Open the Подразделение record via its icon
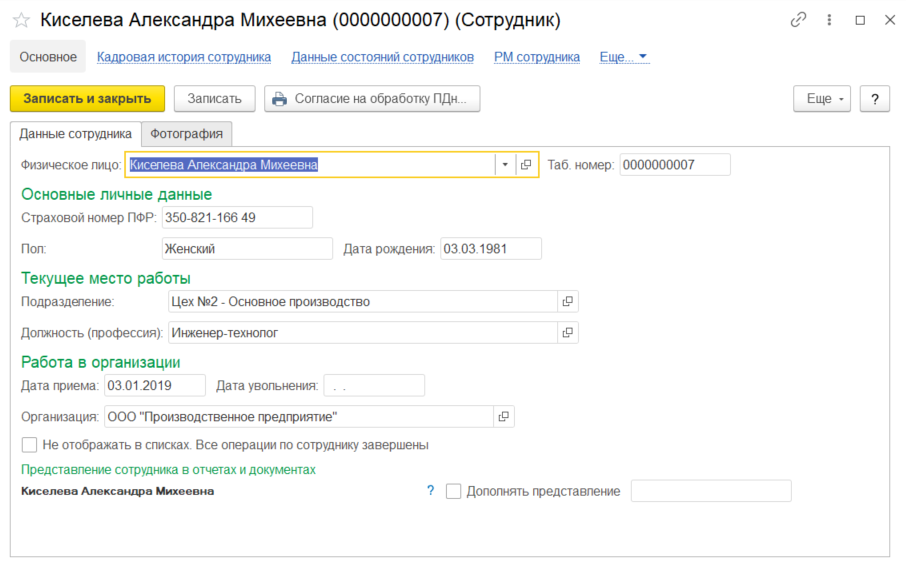The image size is (906, 564). coord(567,301)
